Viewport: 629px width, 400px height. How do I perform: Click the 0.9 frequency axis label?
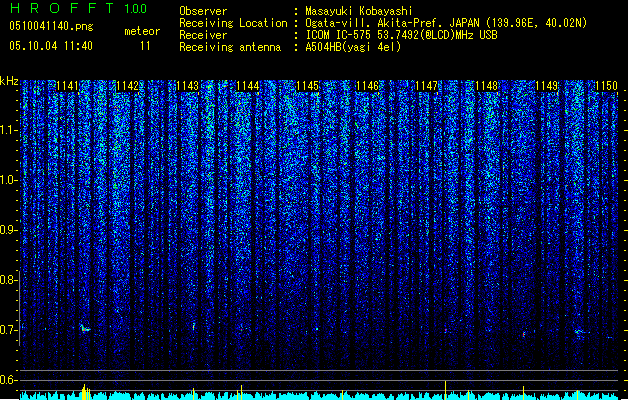coord(7,230)
